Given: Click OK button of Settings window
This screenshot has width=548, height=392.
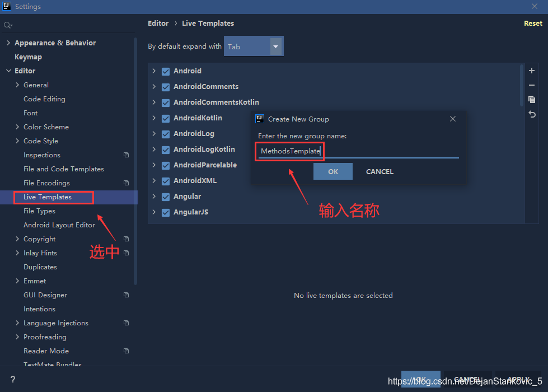Looking at the screenshot, I should point(420,379).
